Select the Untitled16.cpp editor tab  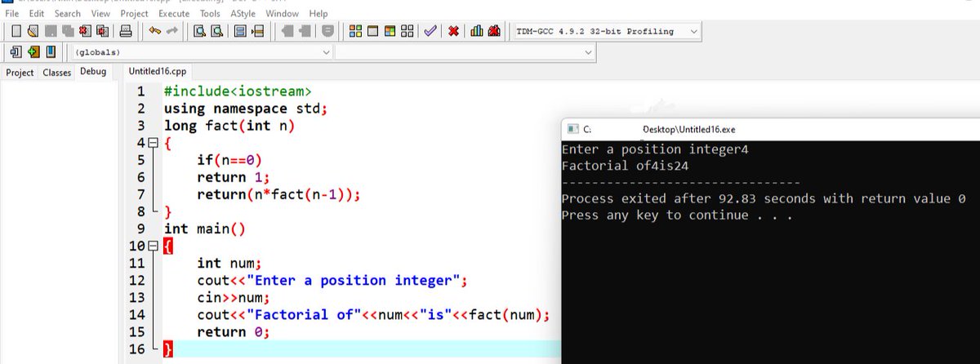click(x=158, y=72)
